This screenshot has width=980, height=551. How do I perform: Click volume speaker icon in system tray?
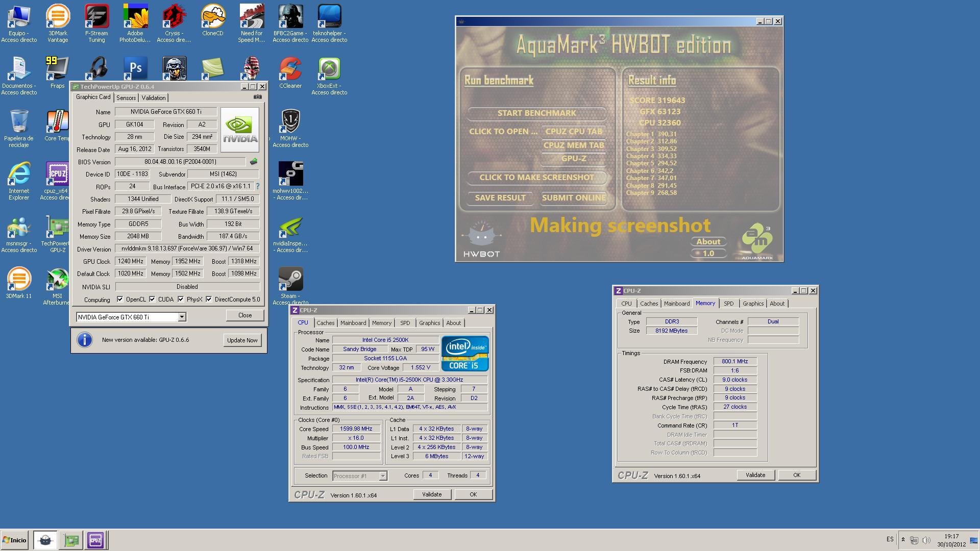926,540
